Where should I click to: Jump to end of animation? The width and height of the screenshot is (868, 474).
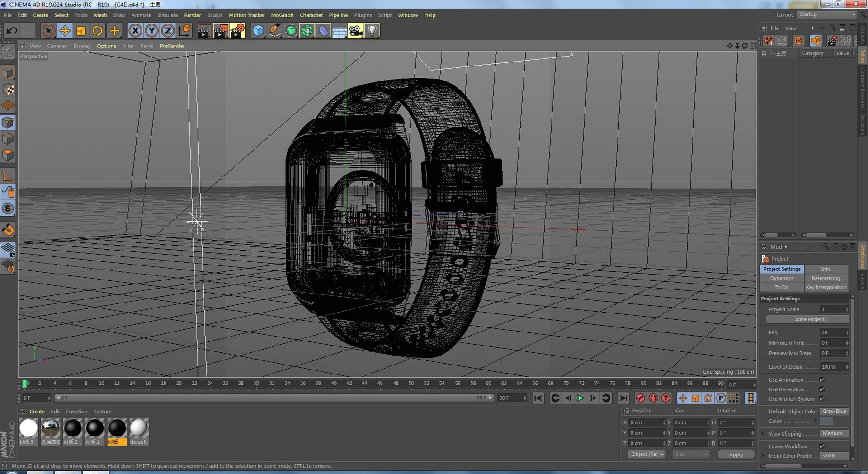[623, 398]
